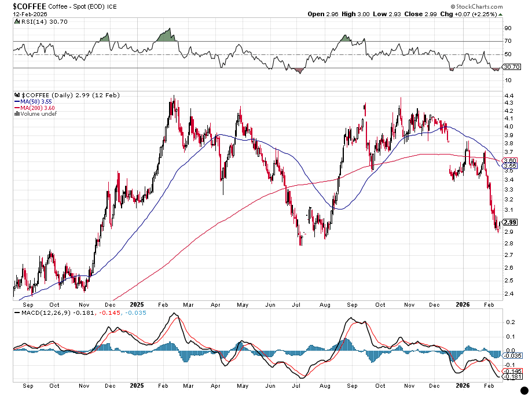
Task: Click the red MA(200) legend swatch
Action: tap(16, 107)
